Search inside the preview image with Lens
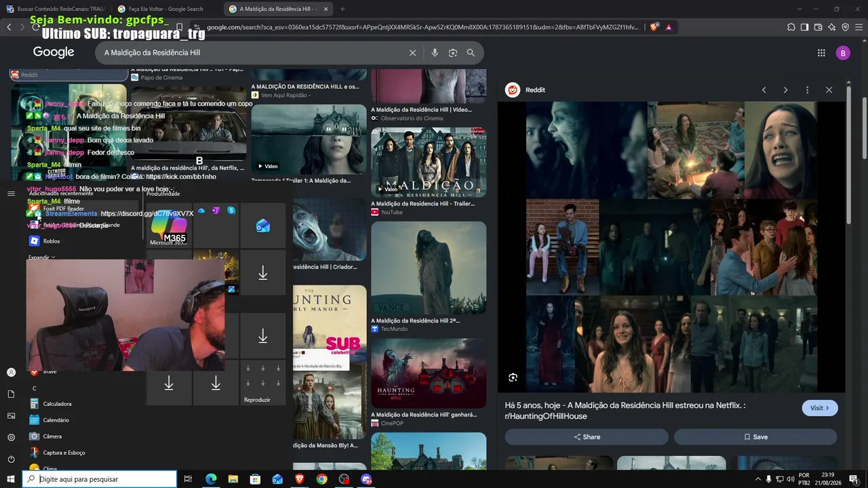The image size is (868, 488). (513, 378)
